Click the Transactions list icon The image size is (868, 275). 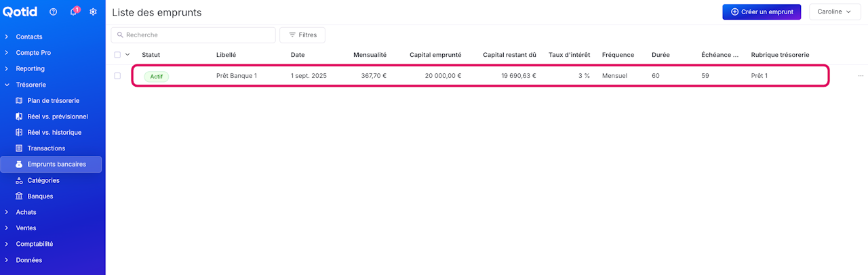19,148
